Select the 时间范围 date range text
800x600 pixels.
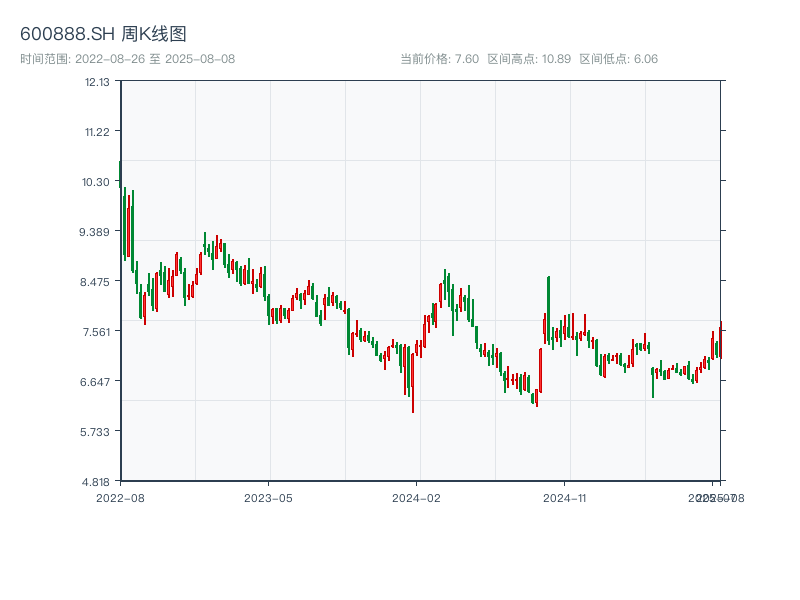(127, 59)
